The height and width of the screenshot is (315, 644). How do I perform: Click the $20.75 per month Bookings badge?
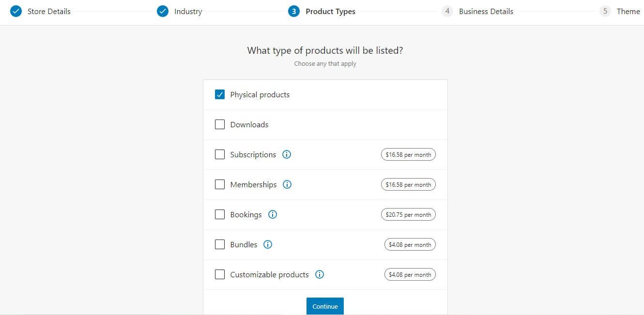tap(408, 215)
